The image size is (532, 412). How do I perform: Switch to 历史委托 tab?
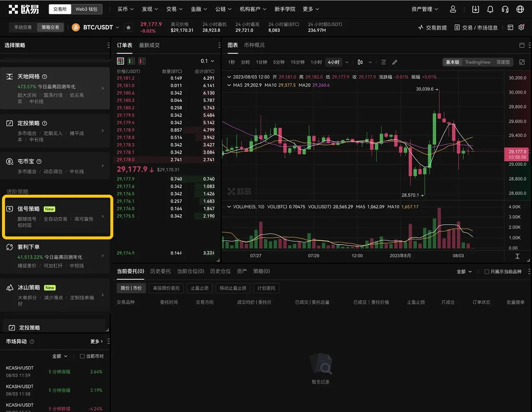(160, 271)
